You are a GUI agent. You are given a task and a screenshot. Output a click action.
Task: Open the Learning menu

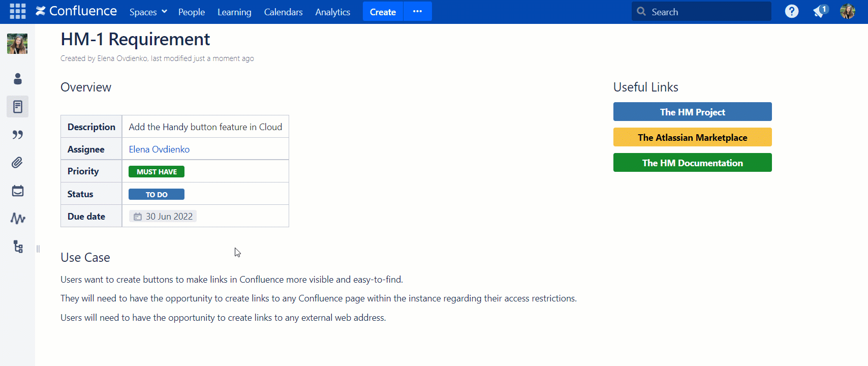coord(234,12)
